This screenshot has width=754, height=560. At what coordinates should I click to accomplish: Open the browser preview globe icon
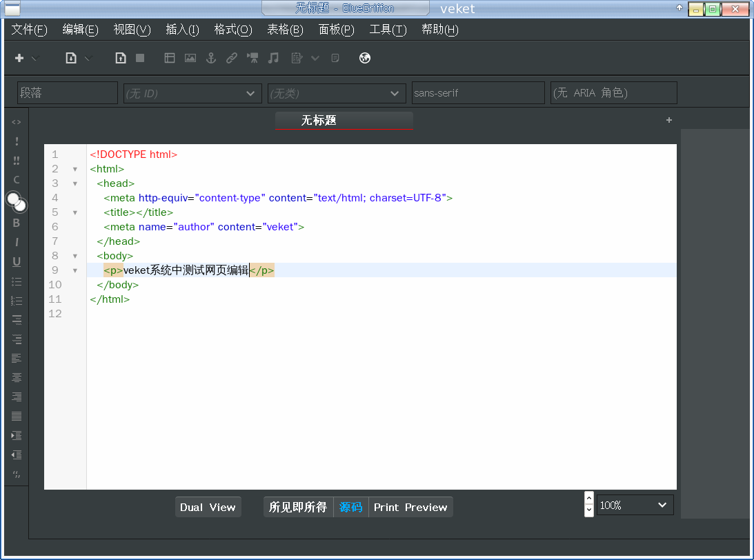(365, 58)
